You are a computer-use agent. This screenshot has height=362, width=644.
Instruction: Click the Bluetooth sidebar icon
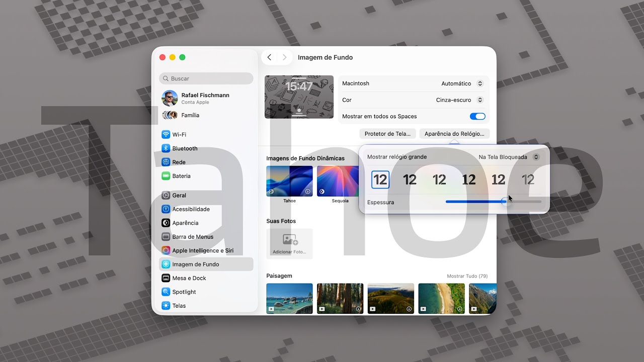(x=166, y=148)
